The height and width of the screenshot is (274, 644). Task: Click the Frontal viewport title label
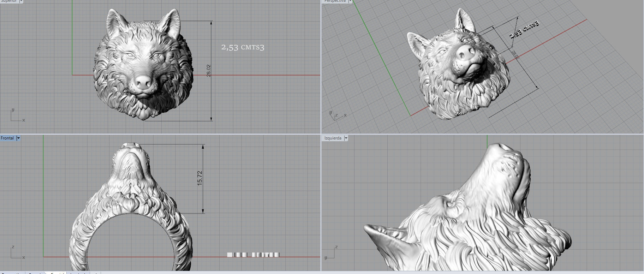[7, 138]
